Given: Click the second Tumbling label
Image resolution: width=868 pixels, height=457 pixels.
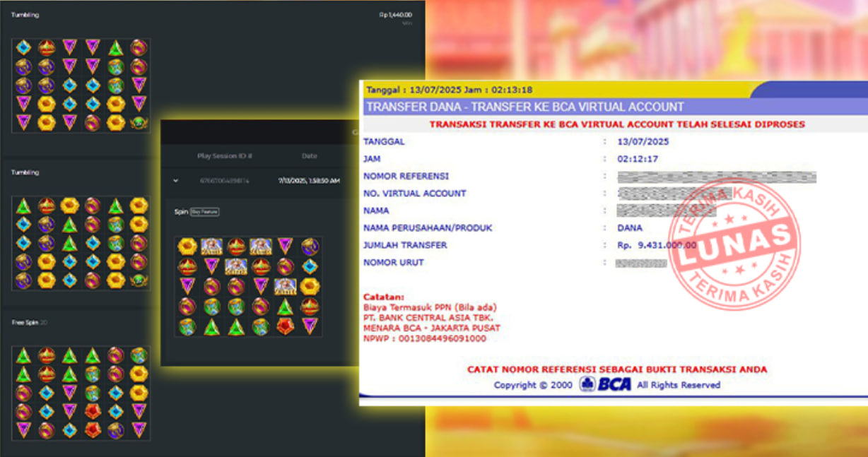Looking at the screenshot, I should click(25, 172).
